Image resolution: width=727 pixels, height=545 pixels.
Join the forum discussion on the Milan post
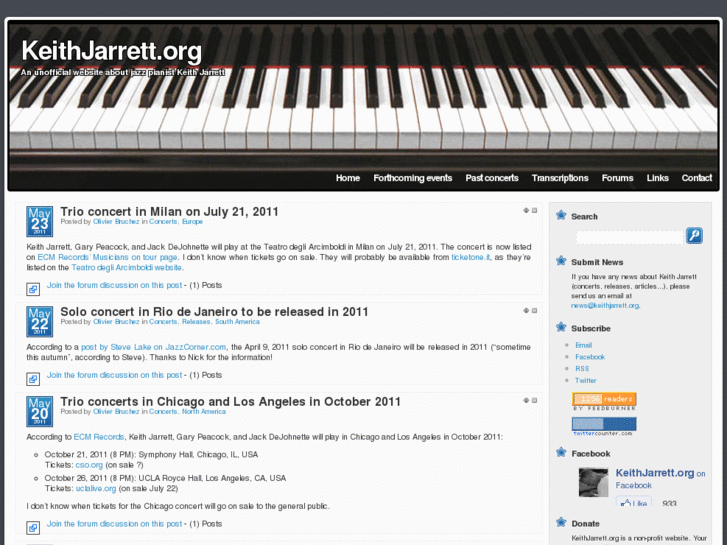pos(115,285)
